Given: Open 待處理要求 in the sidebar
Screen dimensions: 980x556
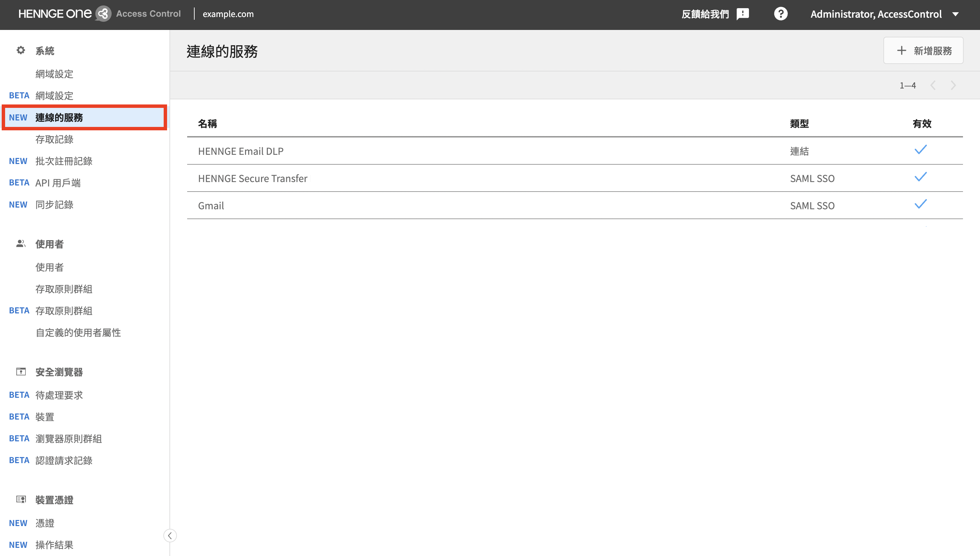Looking at the screenshot, I should click(x=59, y=395).
